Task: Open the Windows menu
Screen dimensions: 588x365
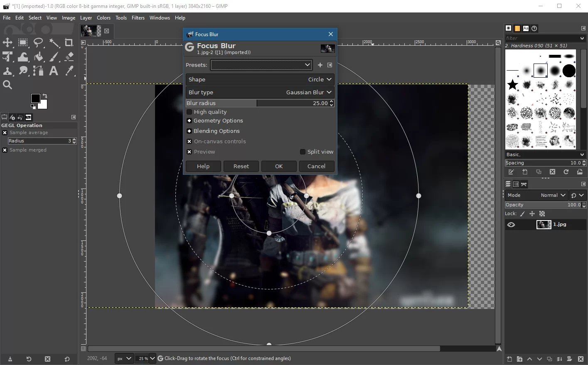Action: coord(160,18)
